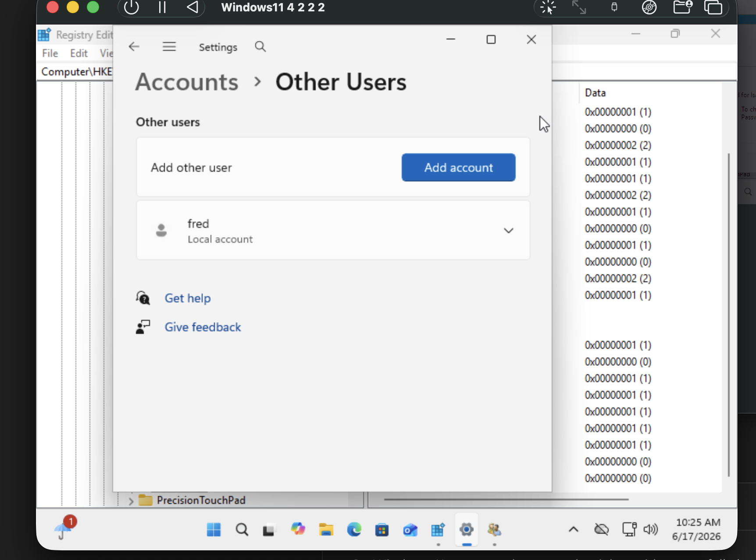Open Registry Editor File menu
This screenshot has height=560, width=756.
pyautogui.click(x=50, y=53)
